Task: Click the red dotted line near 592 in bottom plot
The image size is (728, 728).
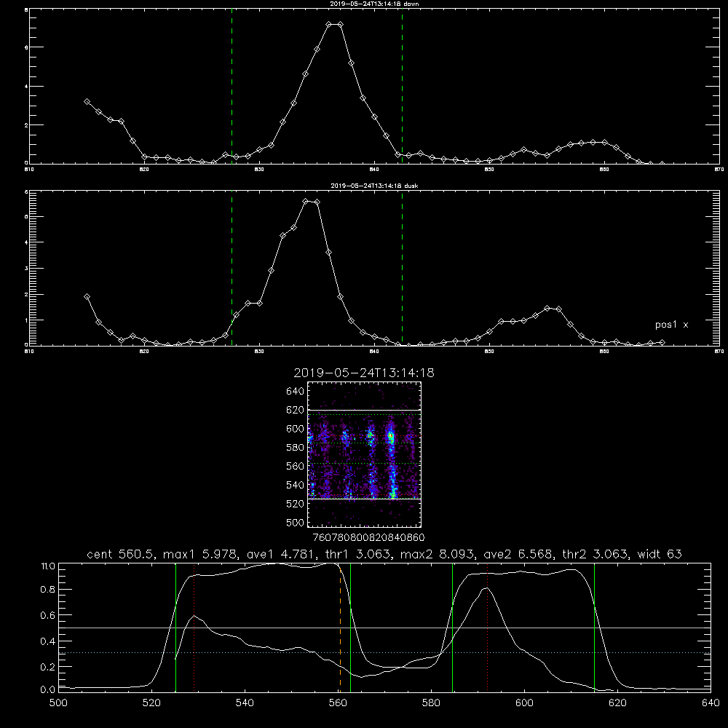Action: point(488,628)
